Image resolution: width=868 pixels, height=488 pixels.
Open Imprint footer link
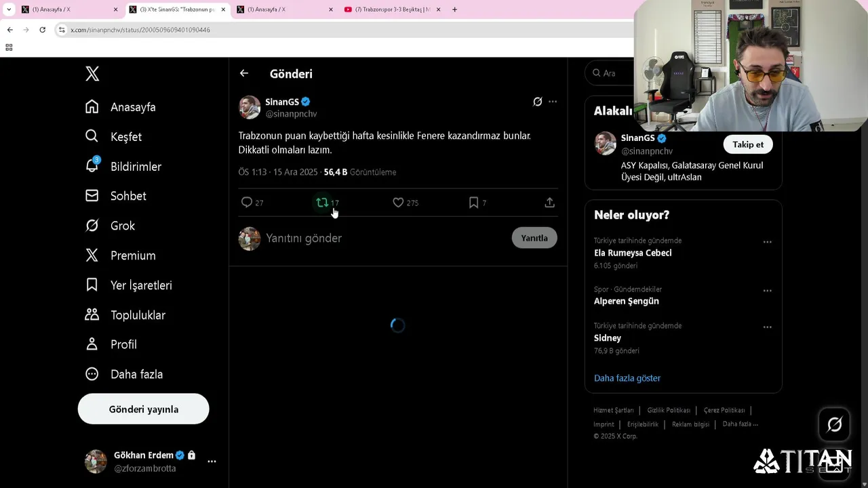604,425
